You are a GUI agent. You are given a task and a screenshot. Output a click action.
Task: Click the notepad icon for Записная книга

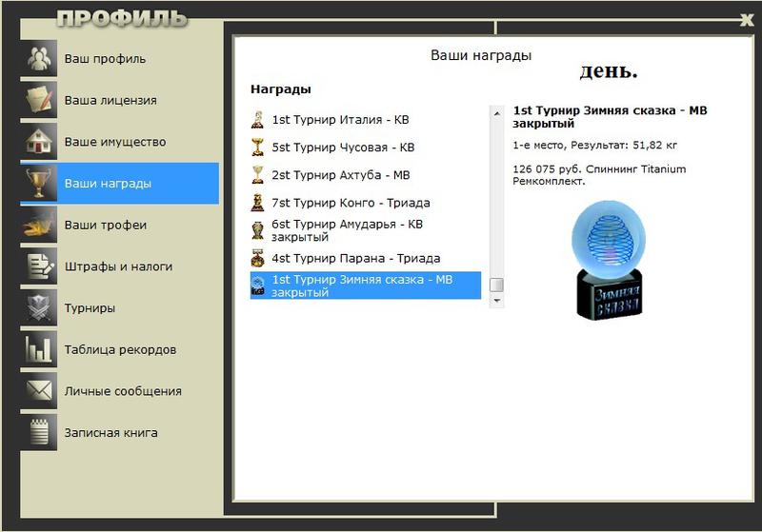click(x=39, y=432)
